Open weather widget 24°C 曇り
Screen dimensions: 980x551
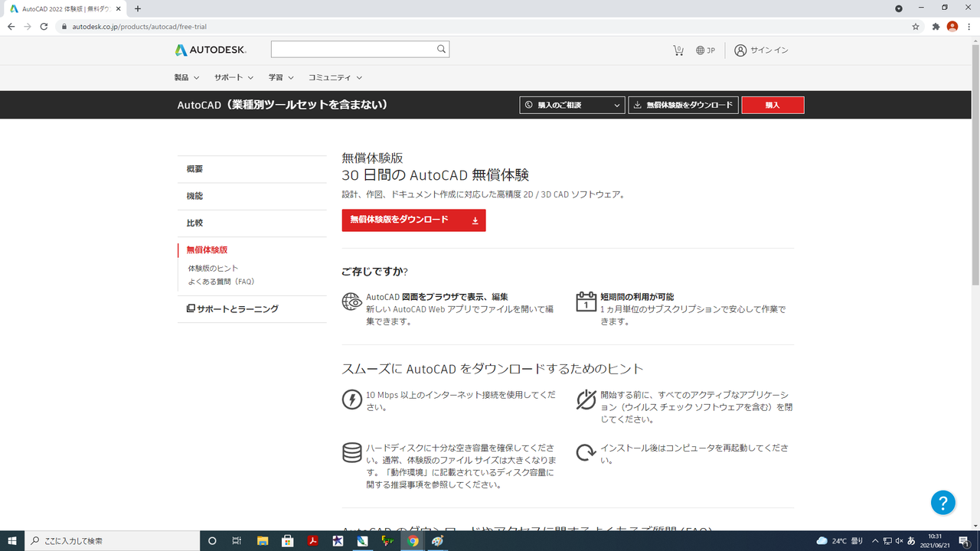[839, 541]
